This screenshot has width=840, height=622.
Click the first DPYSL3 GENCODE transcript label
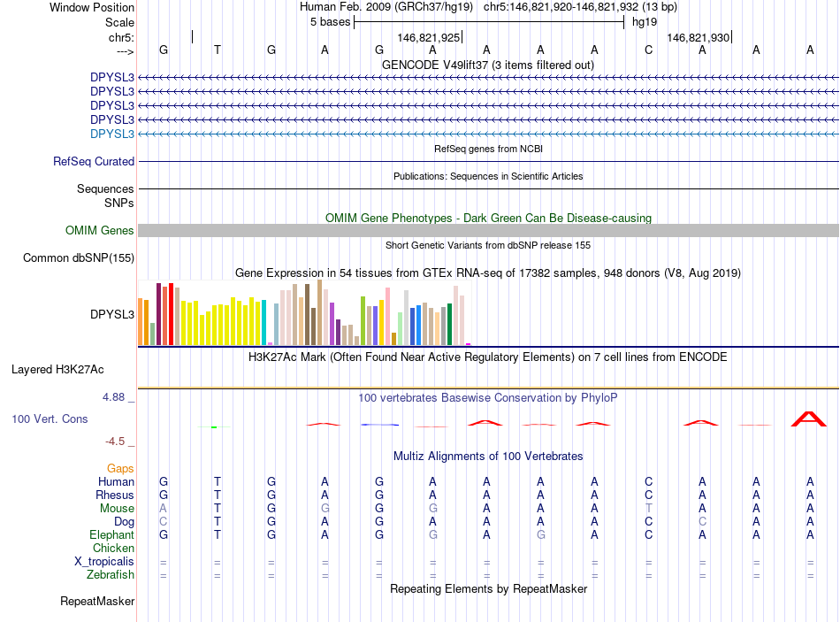tap(112, 77)
